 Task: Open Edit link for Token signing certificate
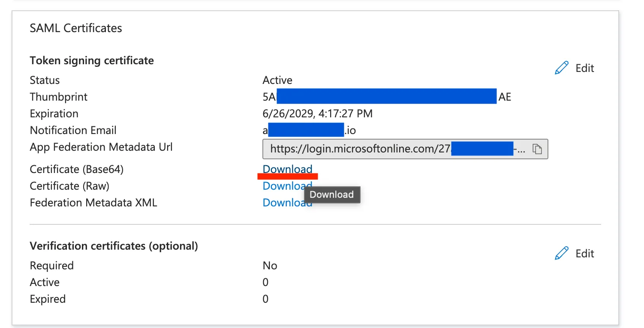pos(584,68)
